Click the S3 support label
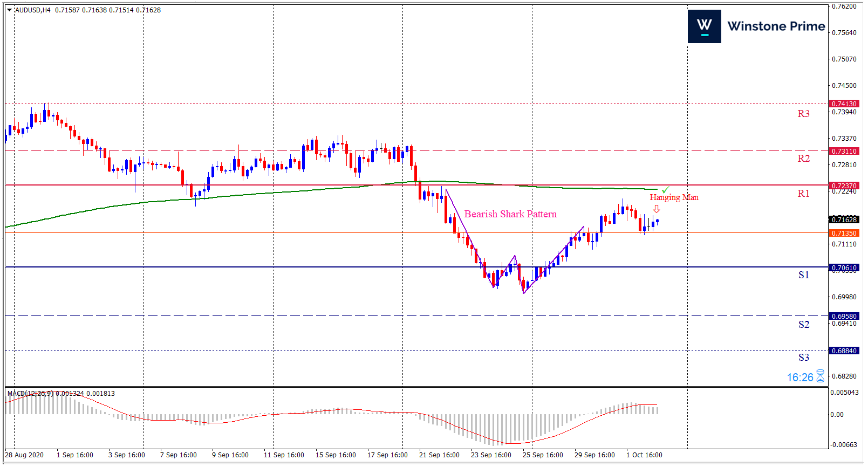Viewport: 868px width, 467px height. (x=803, y=358)
